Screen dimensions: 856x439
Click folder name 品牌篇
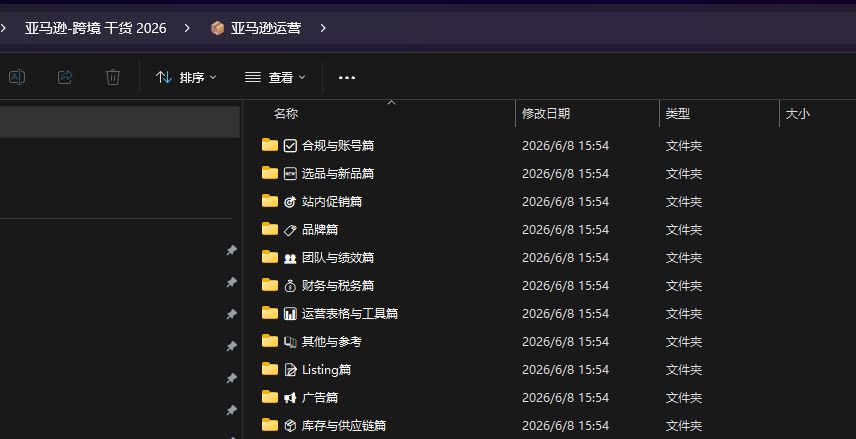[x=319, y=229]
